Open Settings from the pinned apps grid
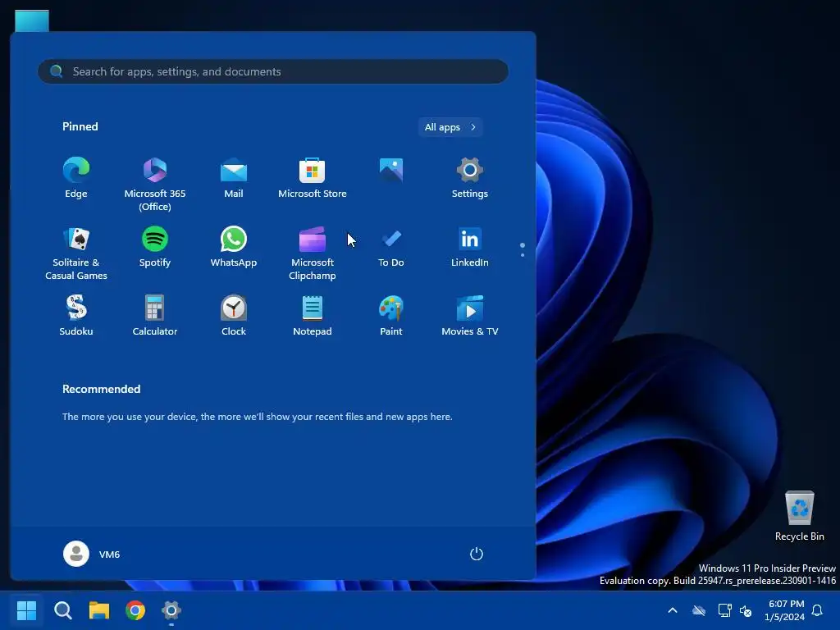 pyautogui.click(x=470, y=178)
